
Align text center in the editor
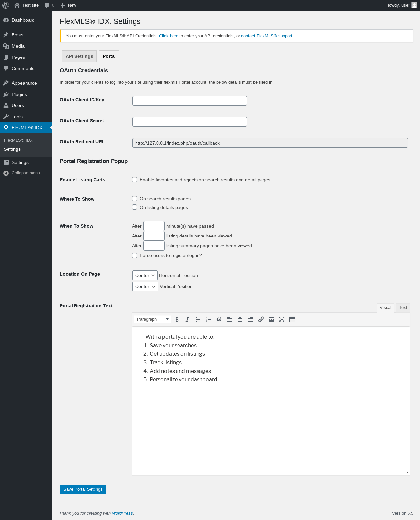240,319
